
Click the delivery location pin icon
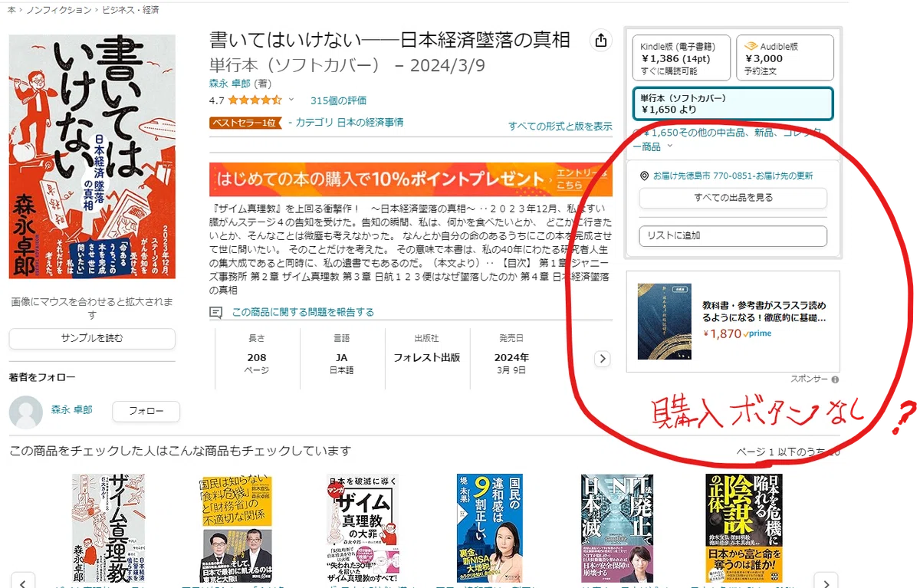[x=645, y=176]
